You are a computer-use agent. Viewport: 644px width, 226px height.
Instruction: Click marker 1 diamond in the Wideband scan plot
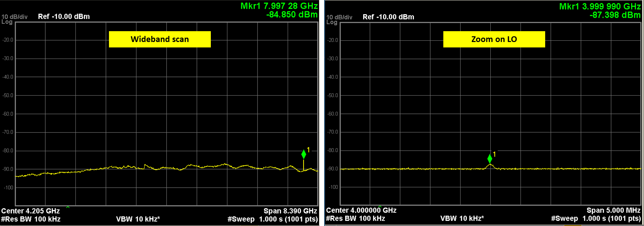(304, 154)
